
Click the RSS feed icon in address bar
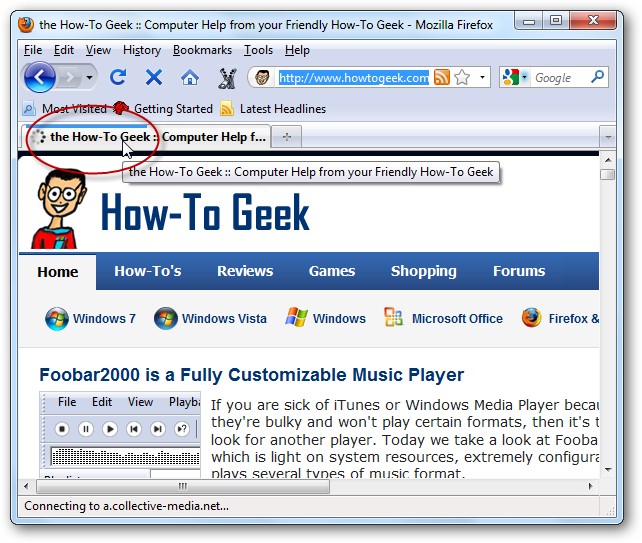click(441, 77)
